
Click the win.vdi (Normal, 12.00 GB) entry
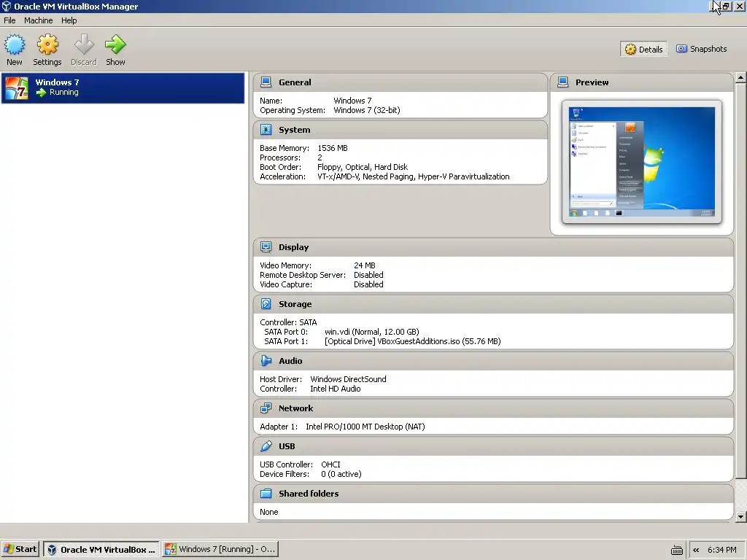coord(372,332)
